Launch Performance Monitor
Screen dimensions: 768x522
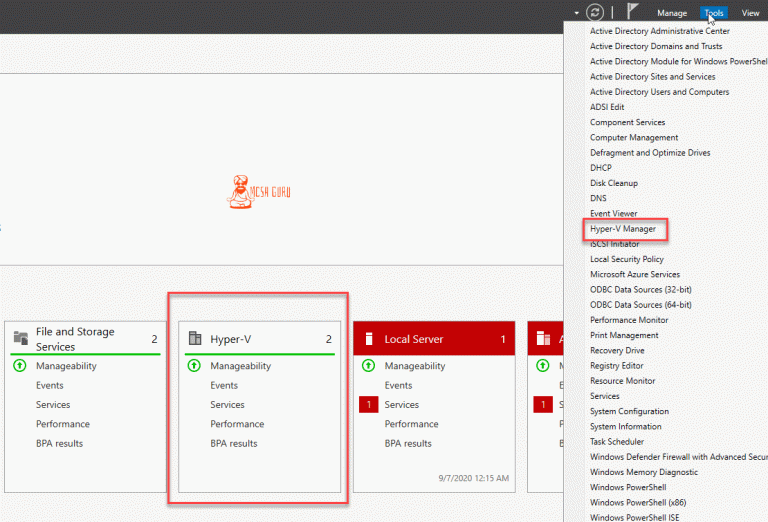[x=629, y=320]
